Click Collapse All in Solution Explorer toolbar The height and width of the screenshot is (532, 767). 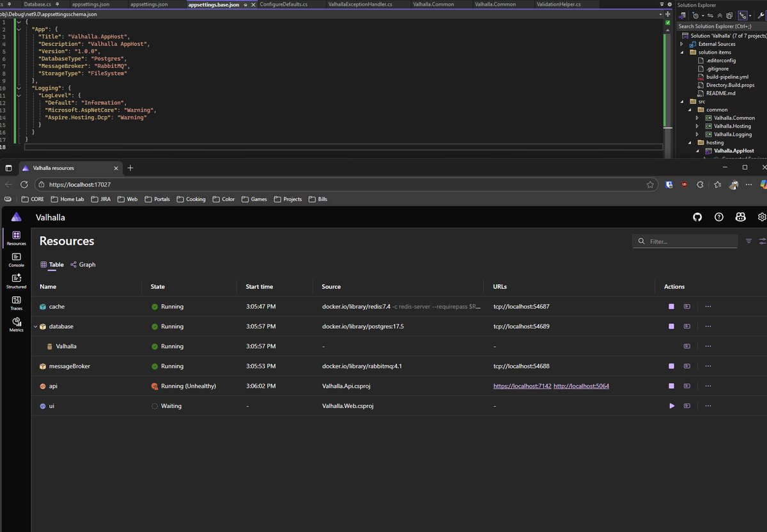click(720, 15)
